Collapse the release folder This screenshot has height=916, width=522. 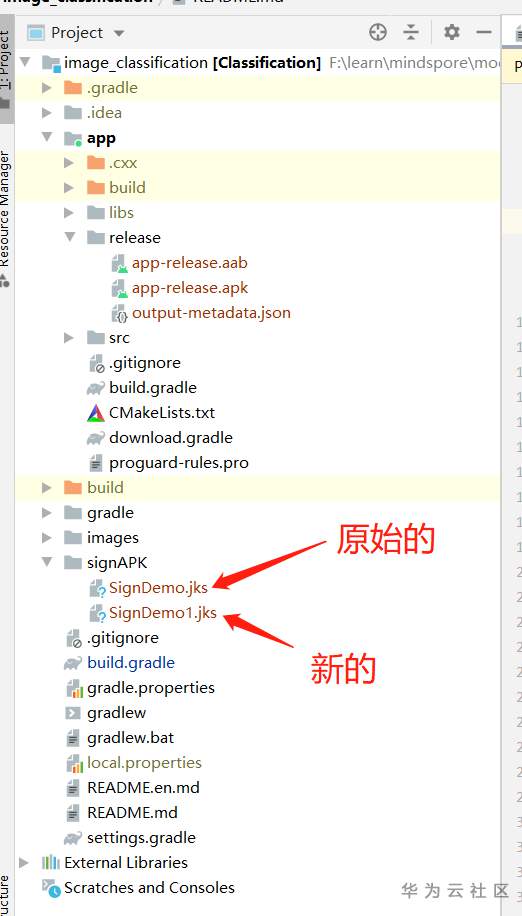[x=70, y=237]
